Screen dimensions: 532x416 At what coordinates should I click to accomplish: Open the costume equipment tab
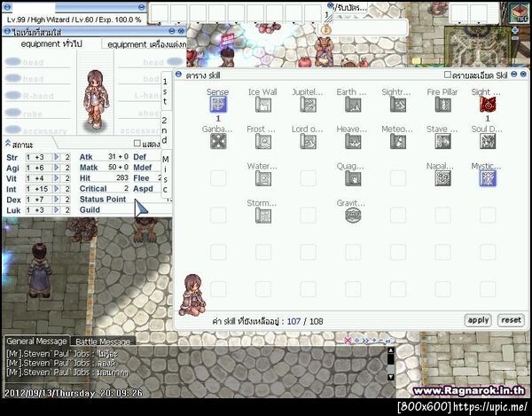(146, 44)
